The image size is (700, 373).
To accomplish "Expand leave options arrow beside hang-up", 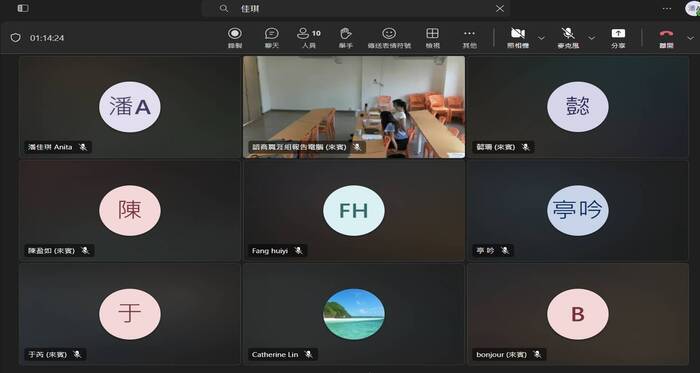I will (x=691, y=38).
